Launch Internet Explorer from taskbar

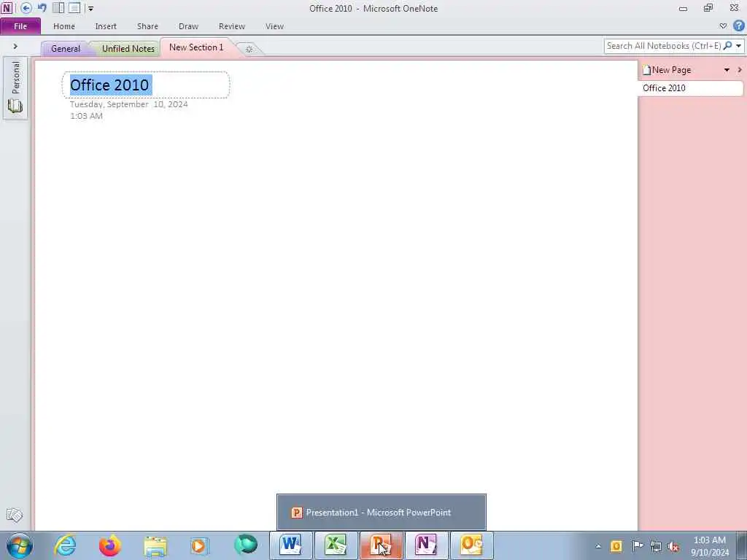click(65, 545)
